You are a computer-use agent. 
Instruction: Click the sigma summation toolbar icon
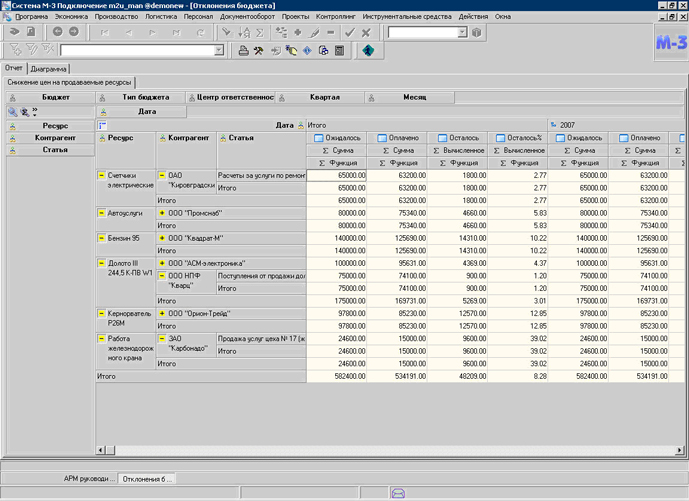point(260,33)
